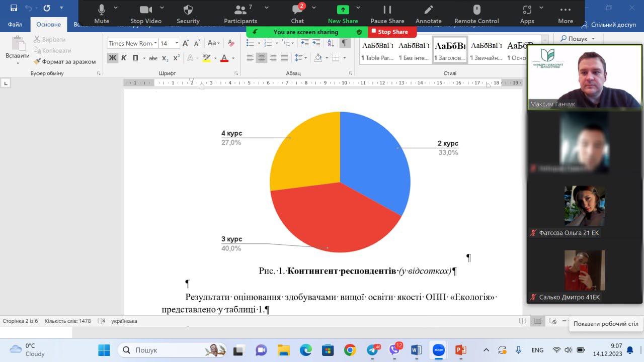Switch to the Основне ribbon tab
The width and height of the screenshot is (644, 362).
48,24
